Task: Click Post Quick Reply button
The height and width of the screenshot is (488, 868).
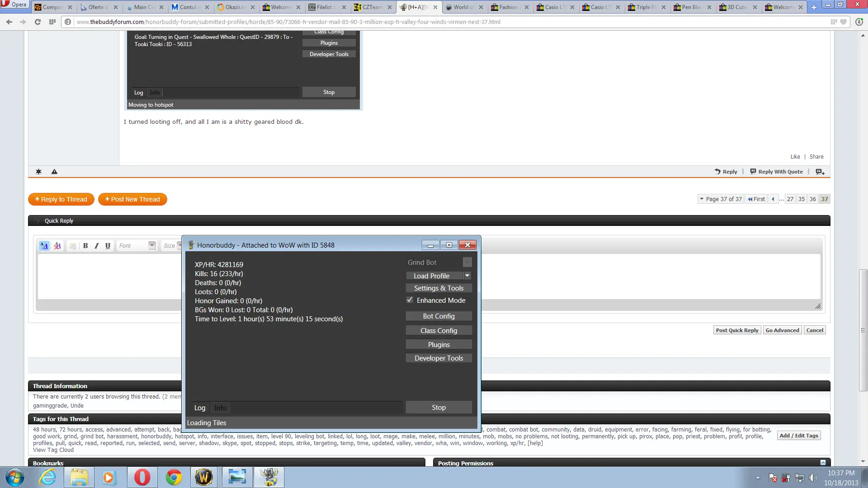Action: (x=737, y=330)
